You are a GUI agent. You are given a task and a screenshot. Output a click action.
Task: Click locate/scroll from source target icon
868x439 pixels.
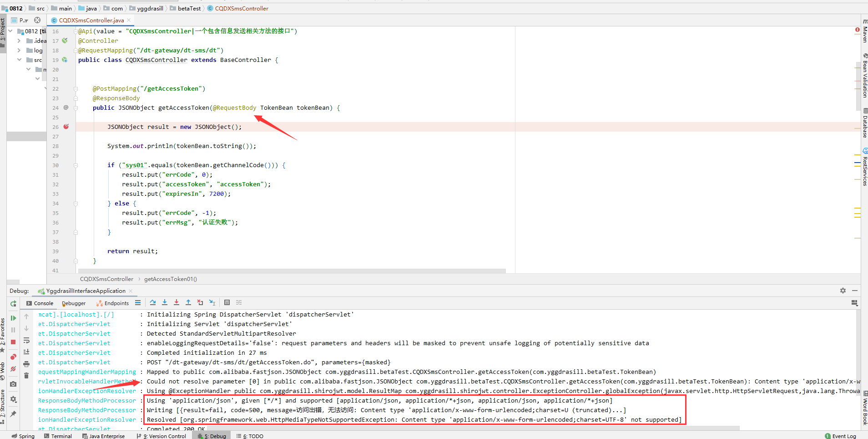pyautogui.click(x=37, y=20)
